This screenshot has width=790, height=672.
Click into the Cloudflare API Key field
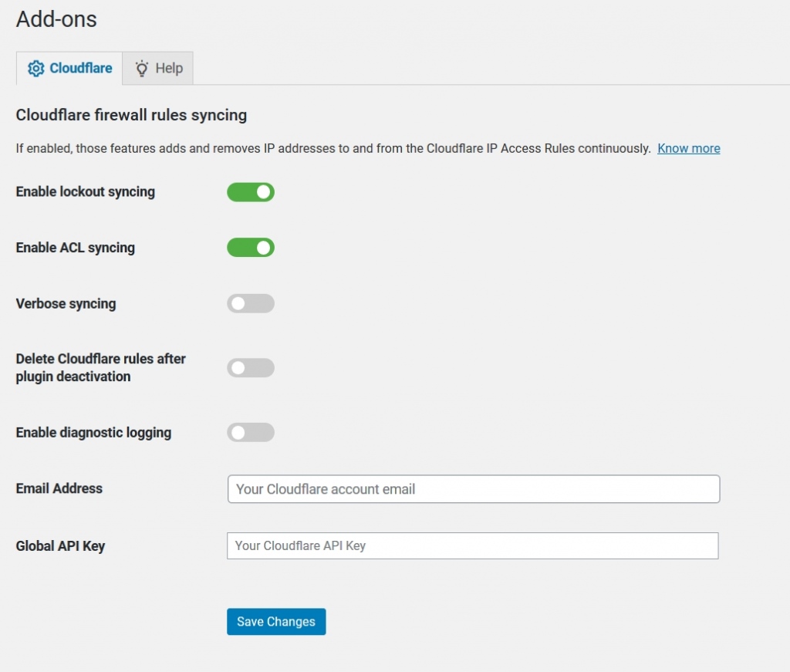point(472,545)
